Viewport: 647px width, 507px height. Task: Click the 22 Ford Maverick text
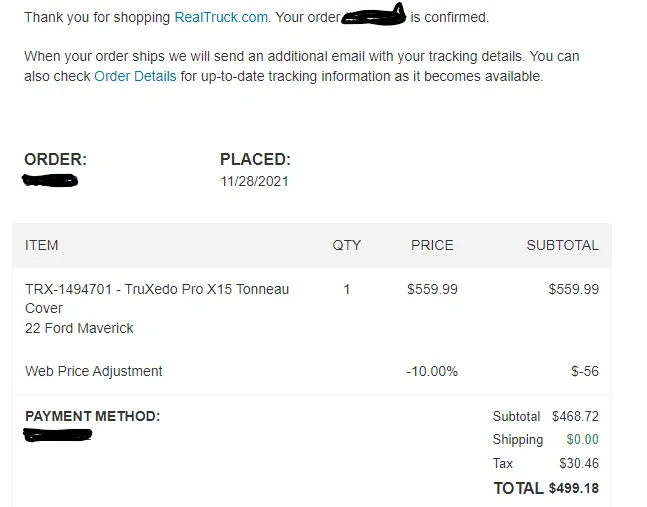79,328
